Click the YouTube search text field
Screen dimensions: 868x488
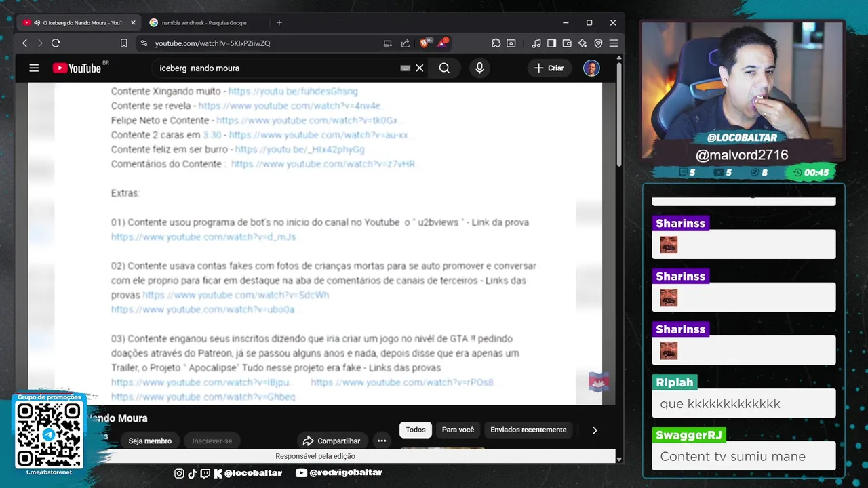tap(275, 68)
